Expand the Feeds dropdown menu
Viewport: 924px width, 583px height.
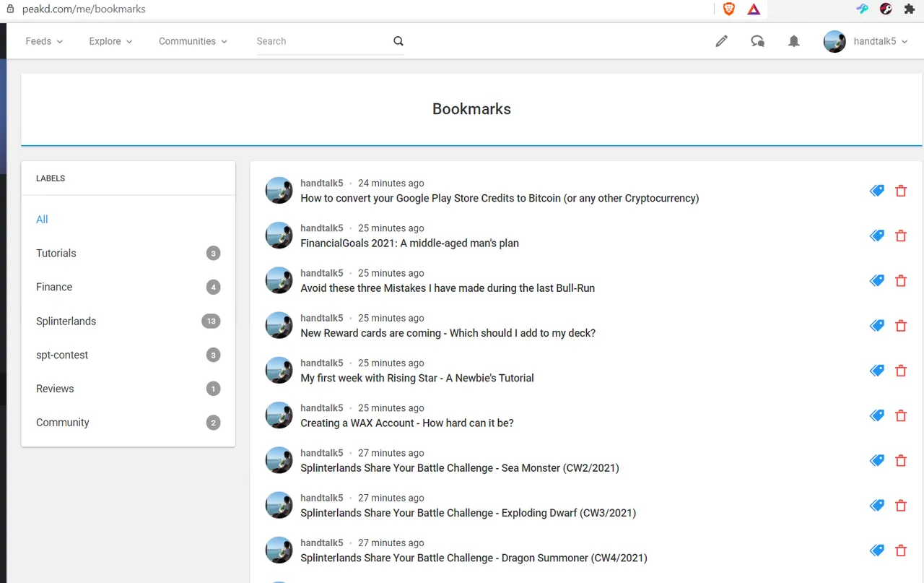[44, 41]
